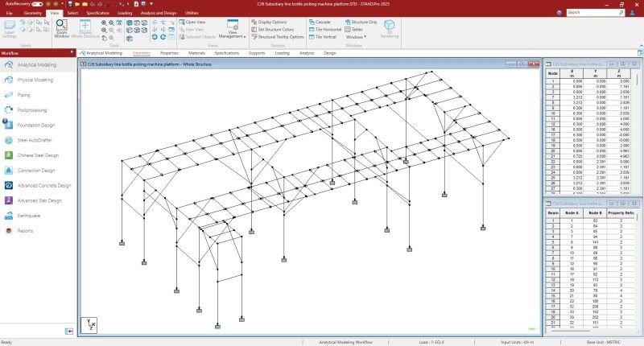
Task: Click the user account icon
Action: pos(633,13)
